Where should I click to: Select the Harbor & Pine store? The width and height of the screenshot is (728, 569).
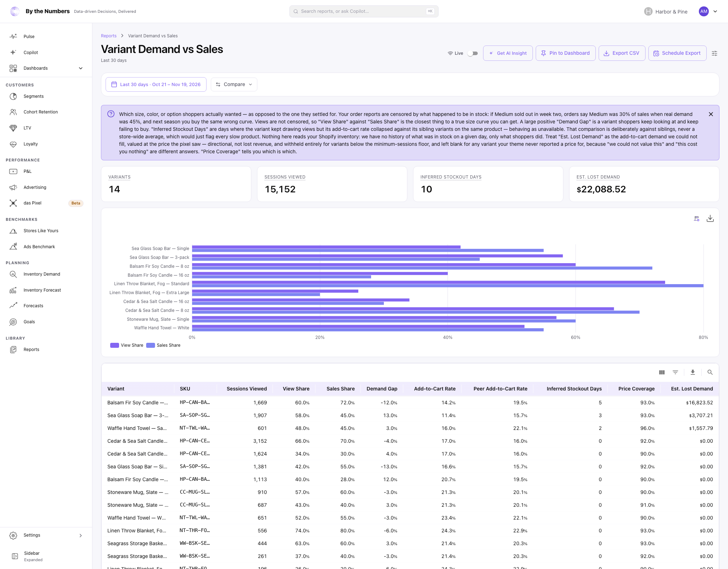coord(666,12)
